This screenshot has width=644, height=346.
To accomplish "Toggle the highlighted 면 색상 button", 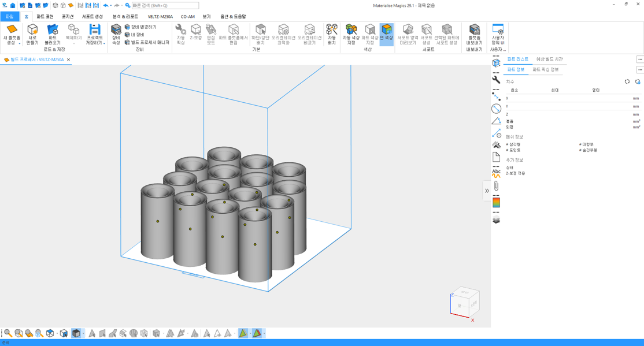I will 387,35.
